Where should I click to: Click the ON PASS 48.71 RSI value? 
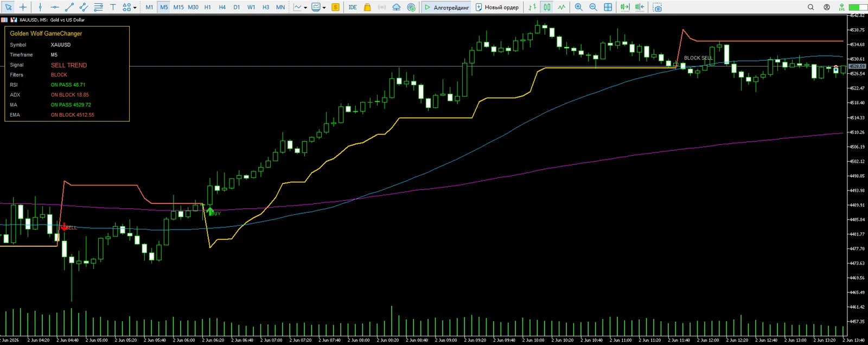click(68, 85)
